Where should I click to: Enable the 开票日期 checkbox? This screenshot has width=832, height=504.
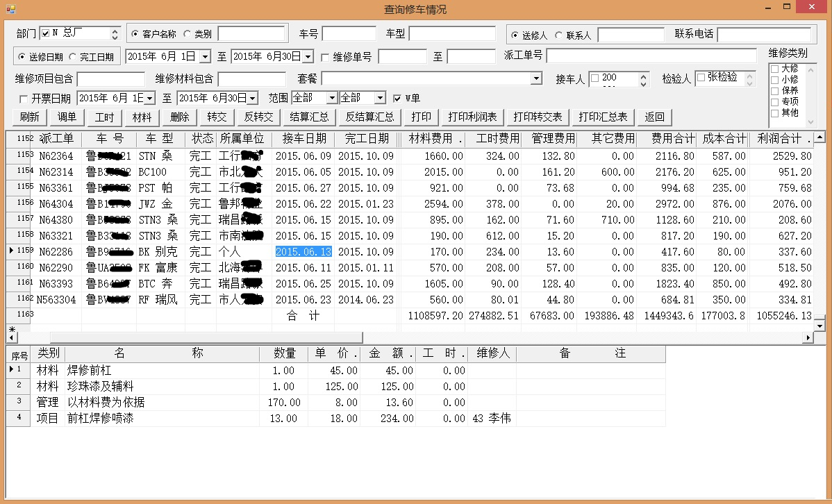tap(24, 99)
